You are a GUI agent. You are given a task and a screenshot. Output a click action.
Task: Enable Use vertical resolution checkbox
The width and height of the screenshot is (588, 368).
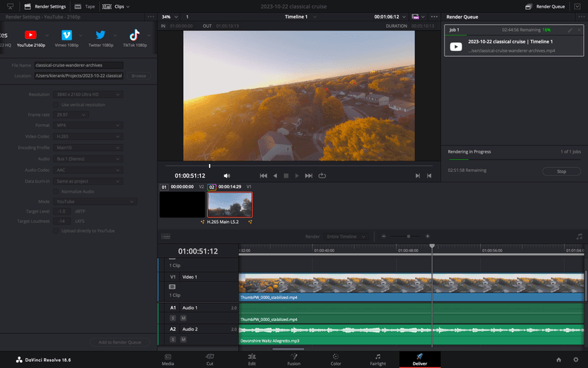(x=56, y=104)
